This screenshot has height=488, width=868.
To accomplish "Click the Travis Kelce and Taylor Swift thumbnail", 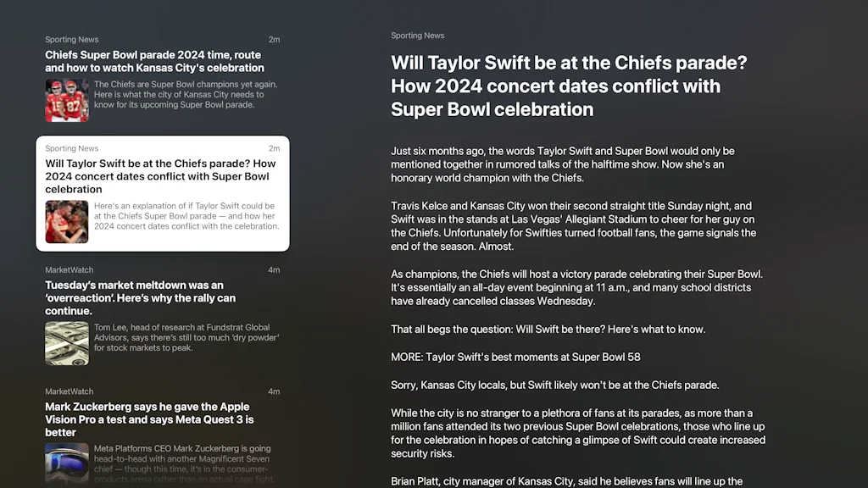I will (67, 222).
